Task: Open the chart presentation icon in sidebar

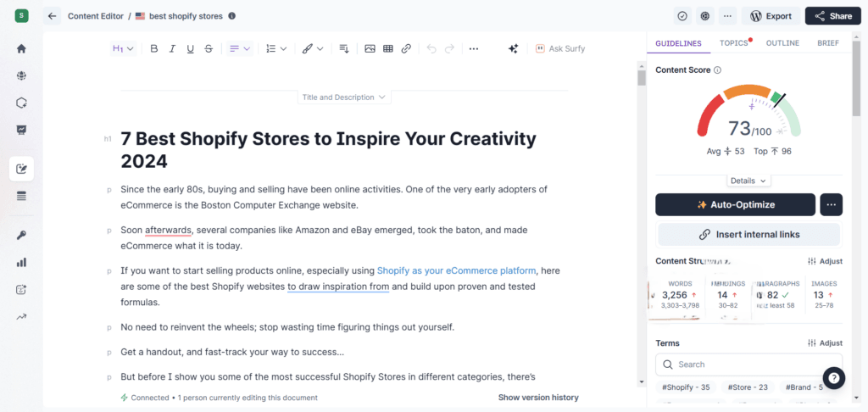Action: pyautogui.click(x=21, y=130)
